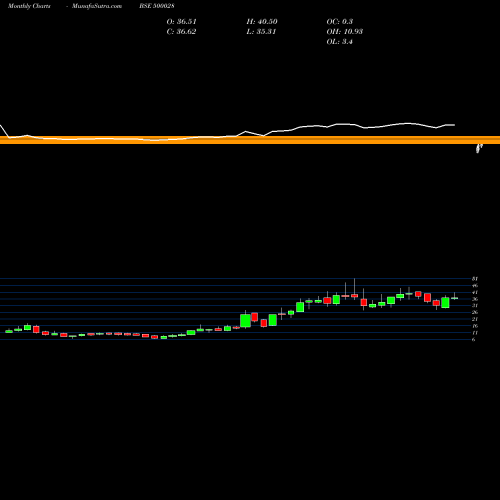Viewport: 500px width, 500px height.
Task: Select the candle with wick reaching 51
Action: (x=354, y=295)
